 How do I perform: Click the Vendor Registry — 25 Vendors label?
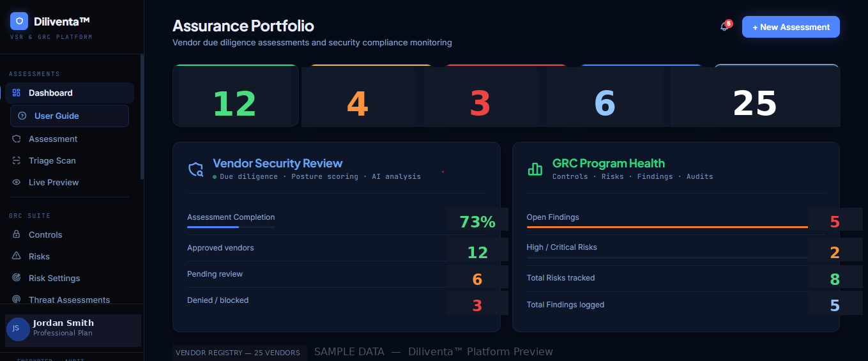(x=238, y=353)
